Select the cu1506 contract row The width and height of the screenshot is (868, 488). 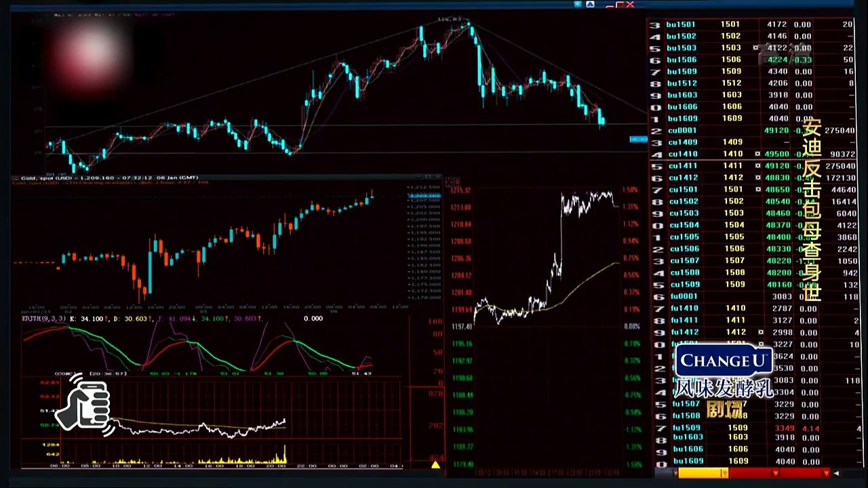pos(753,249)
